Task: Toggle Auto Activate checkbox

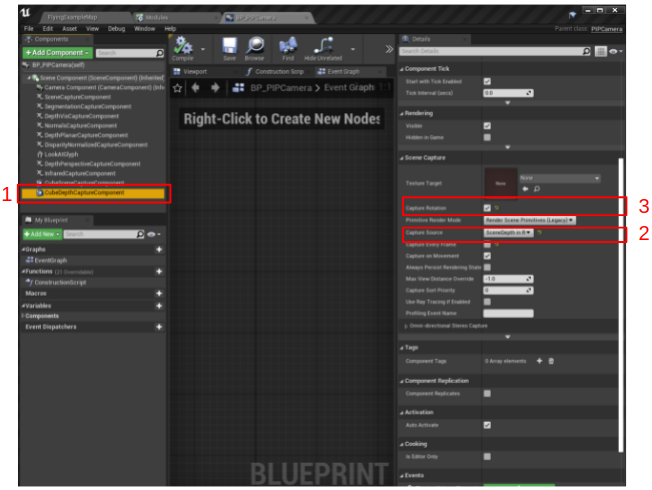Action: (x=487, y=425)
